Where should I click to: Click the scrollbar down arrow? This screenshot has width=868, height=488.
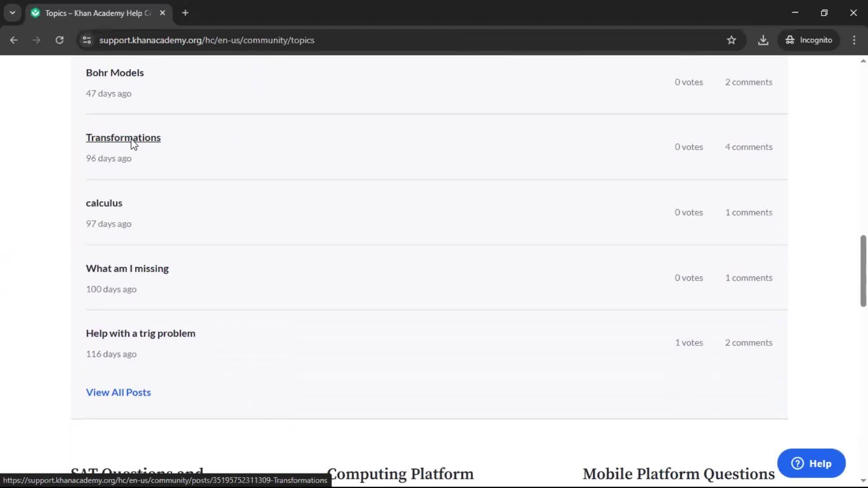coord(863,481)
